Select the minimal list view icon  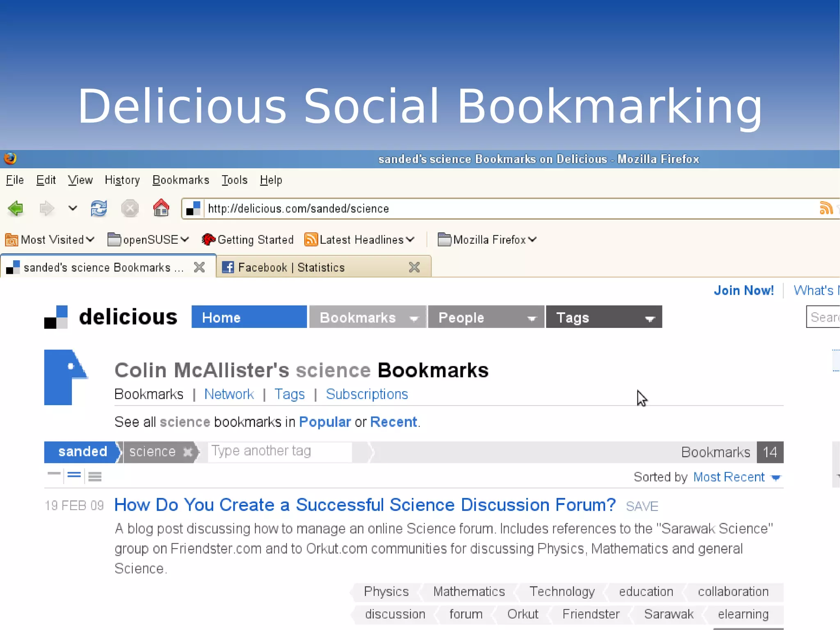pyautogui.click(x=54, y=474)
